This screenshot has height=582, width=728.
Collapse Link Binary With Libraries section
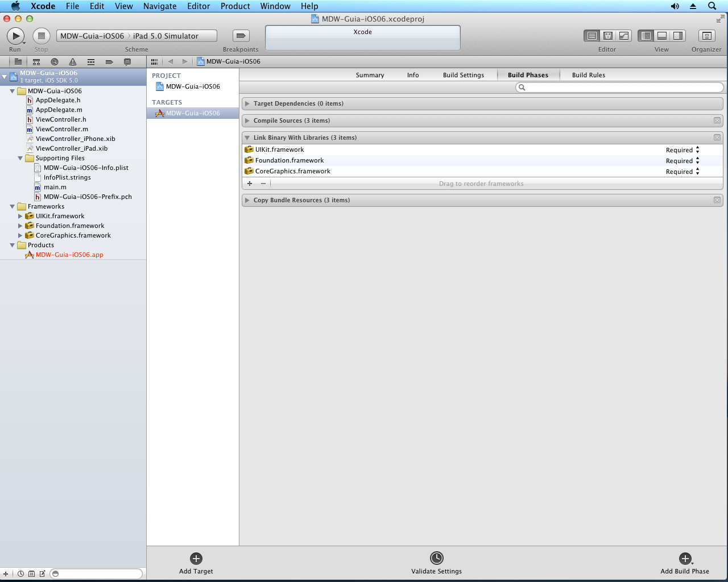tap(247, 138)
